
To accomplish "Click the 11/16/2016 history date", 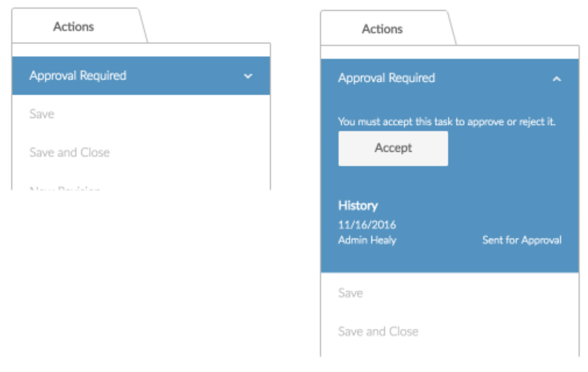I will click(367, 225).
